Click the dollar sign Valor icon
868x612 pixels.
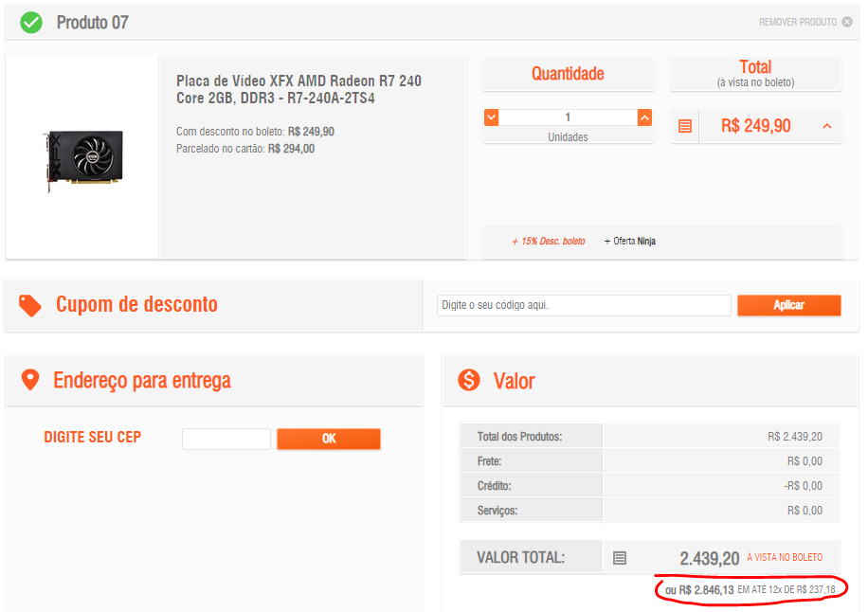pos(469,380)
